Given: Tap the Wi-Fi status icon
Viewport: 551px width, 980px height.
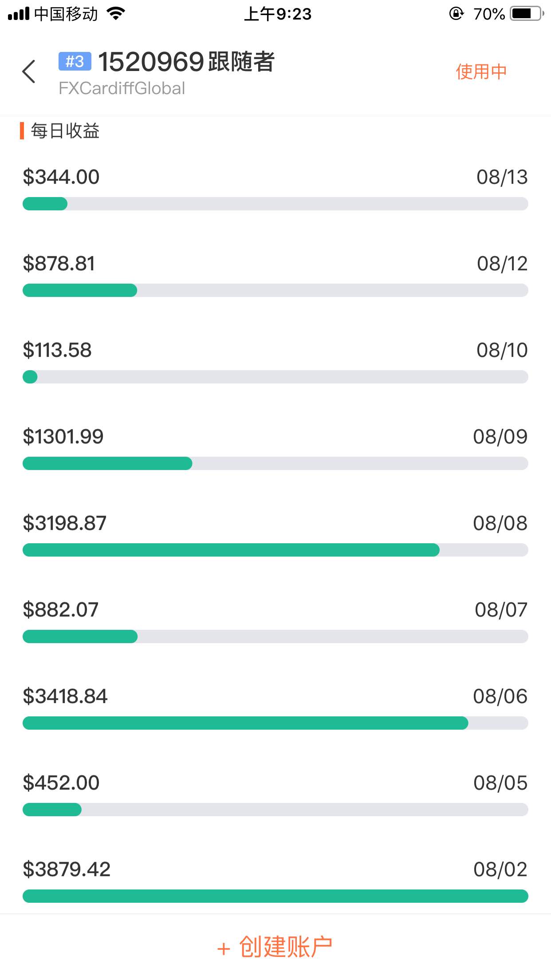Looking at the screenshot, I should click(x=116, y=13).
